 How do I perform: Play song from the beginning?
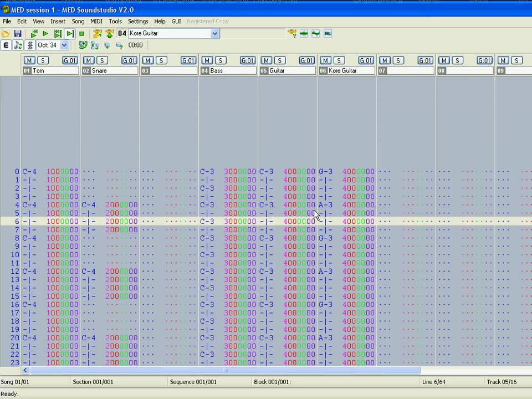pos(34,34)
